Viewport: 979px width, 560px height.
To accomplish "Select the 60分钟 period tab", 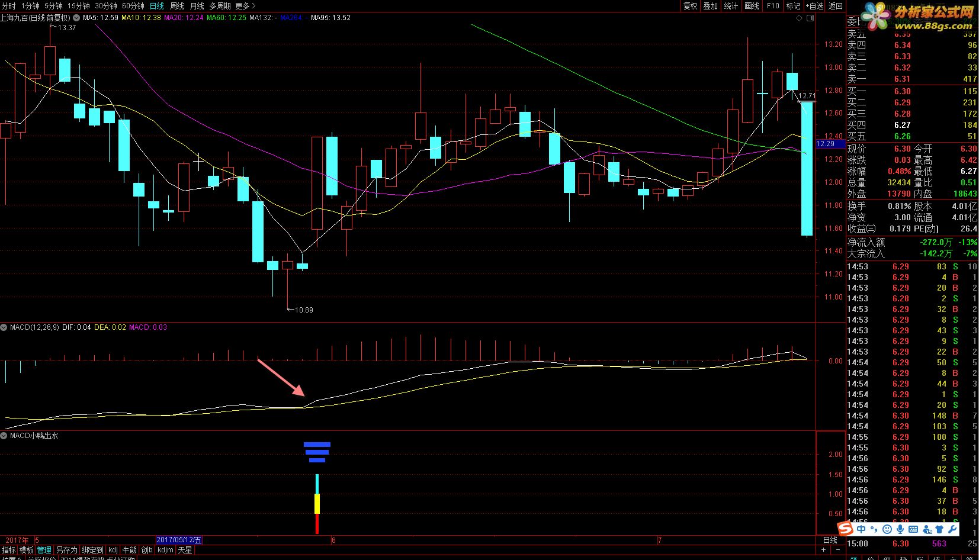I will [133, 6].
